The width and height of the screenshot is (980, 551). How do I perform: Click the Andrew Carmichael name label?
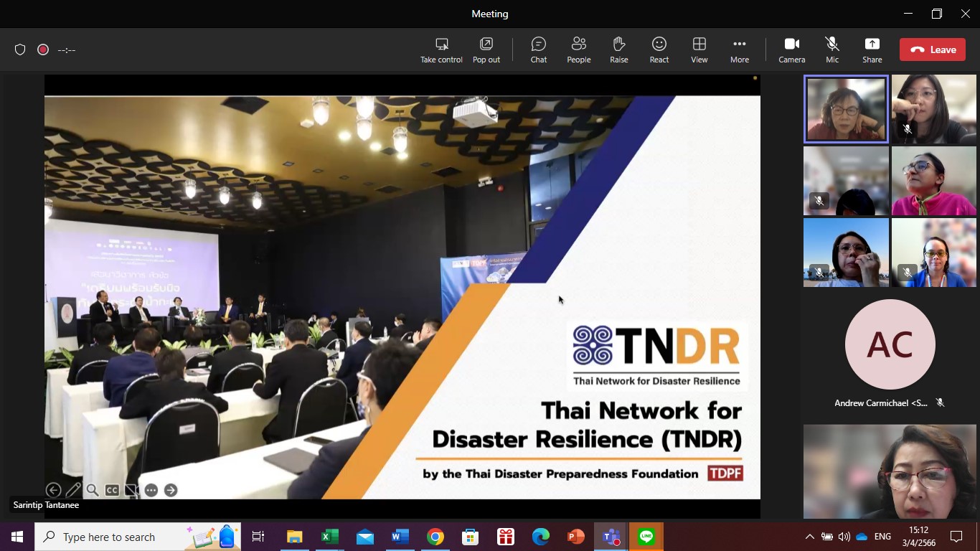tap(881, 403)
